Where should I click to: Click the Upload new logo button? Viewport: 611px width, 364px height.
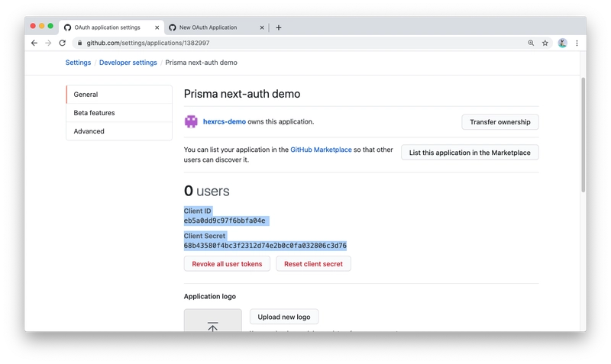(283, 317)
